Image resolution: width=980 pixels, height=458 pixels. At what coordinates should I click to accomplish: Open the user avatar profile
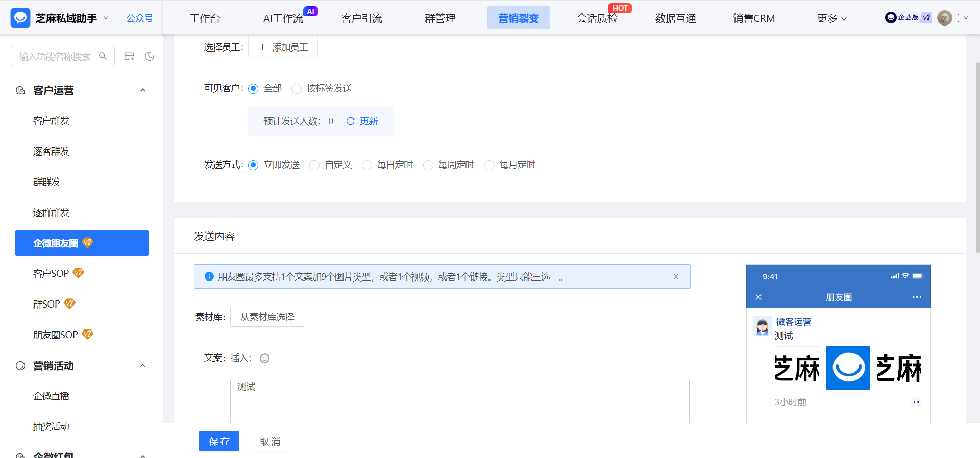pyautogui.click(x=945, y=18)
